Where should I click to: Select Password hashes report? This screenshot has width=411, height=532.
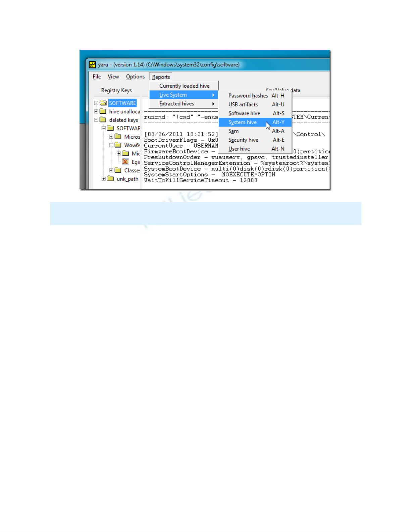(x=248, y=96)
